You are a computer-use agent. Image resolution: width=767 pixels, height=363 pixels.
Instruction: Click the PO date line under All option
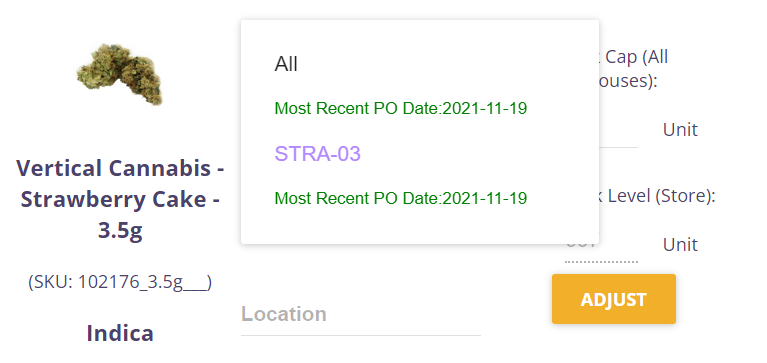point(401,108)
